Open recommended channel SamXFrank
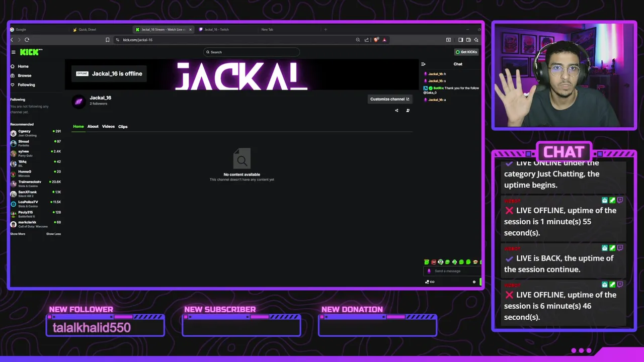The image size is (644, 362). [35, 194]
